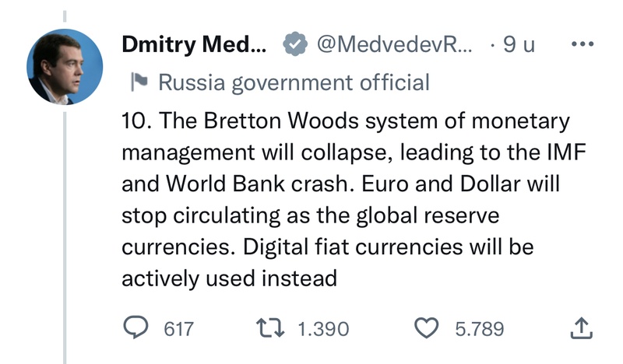Click the reply count 617
The height and width of the screenshot is (364, 623).
(x=178, y=329)
